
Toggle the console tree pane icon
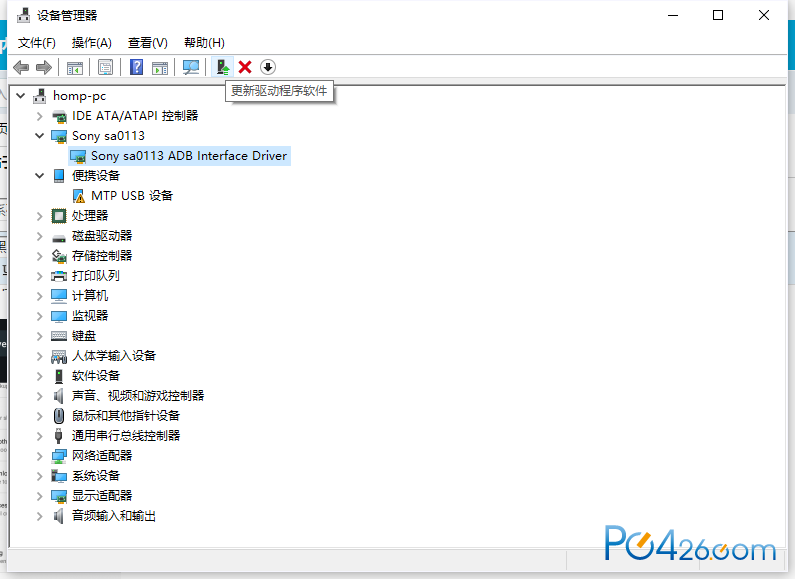click(75, 67)
